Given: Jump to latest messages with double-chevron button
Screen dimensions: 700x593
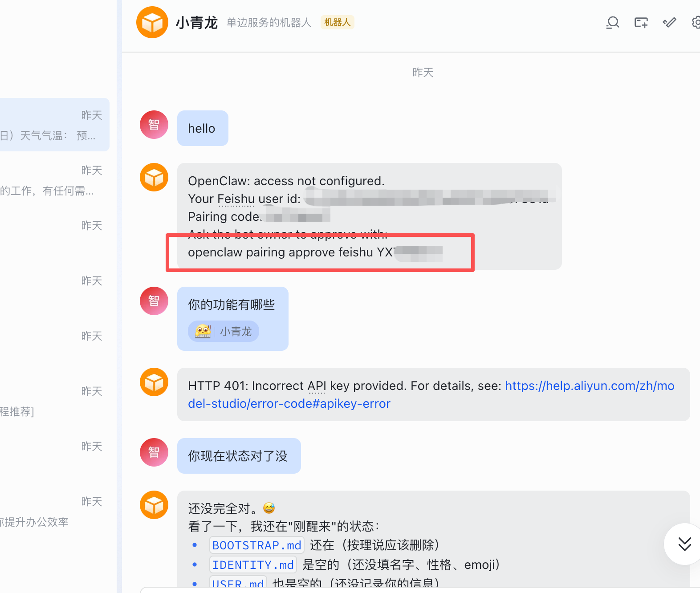Looking at the screenshot, I should (x=684, y=544).
